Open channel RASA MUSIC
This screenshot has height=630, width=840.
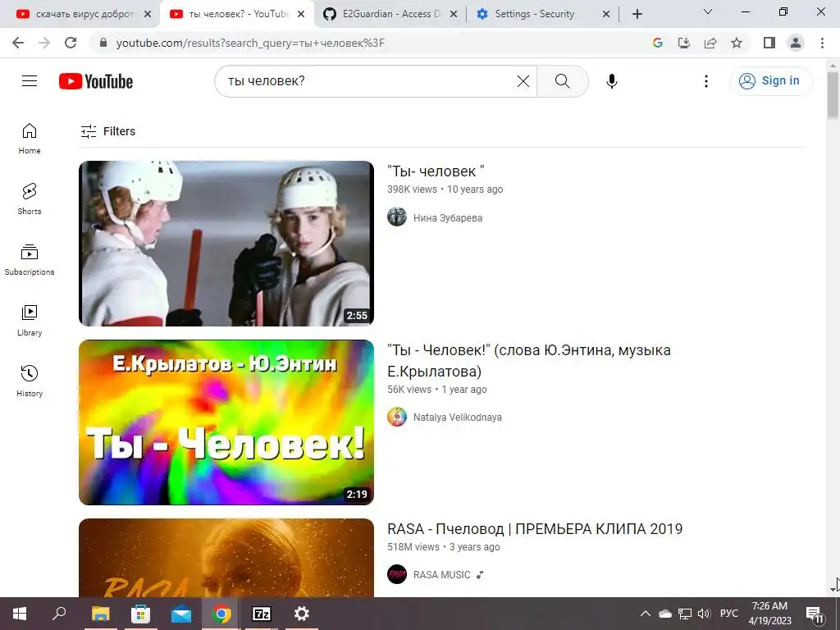(442, 575)
